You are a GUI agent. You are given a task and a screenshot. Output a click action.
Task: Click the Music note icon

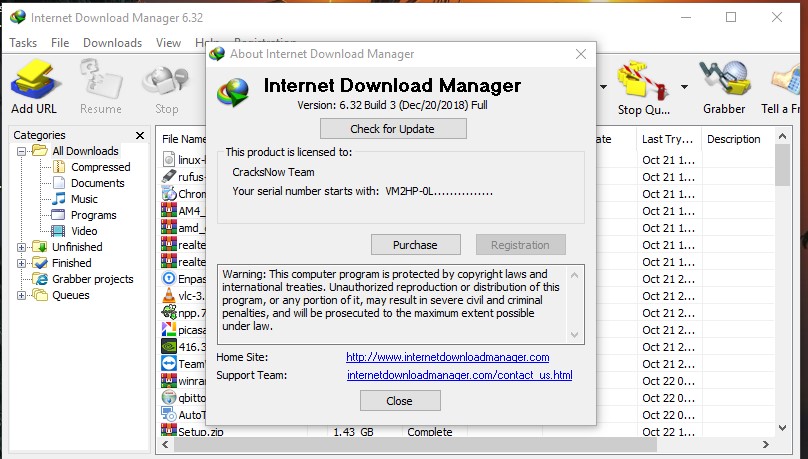[59, 198]
